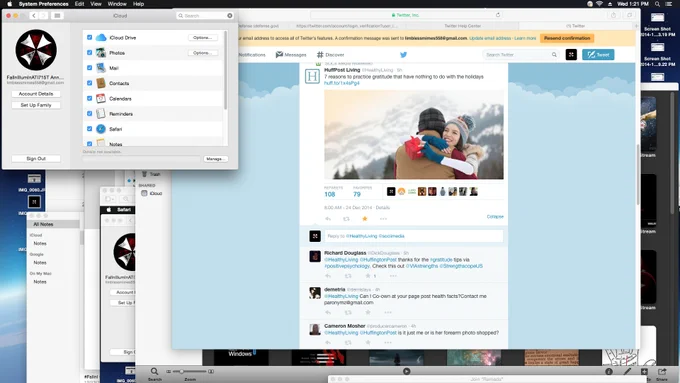Click Set Up Family button
680x383 pixels.
coord(36,105)
